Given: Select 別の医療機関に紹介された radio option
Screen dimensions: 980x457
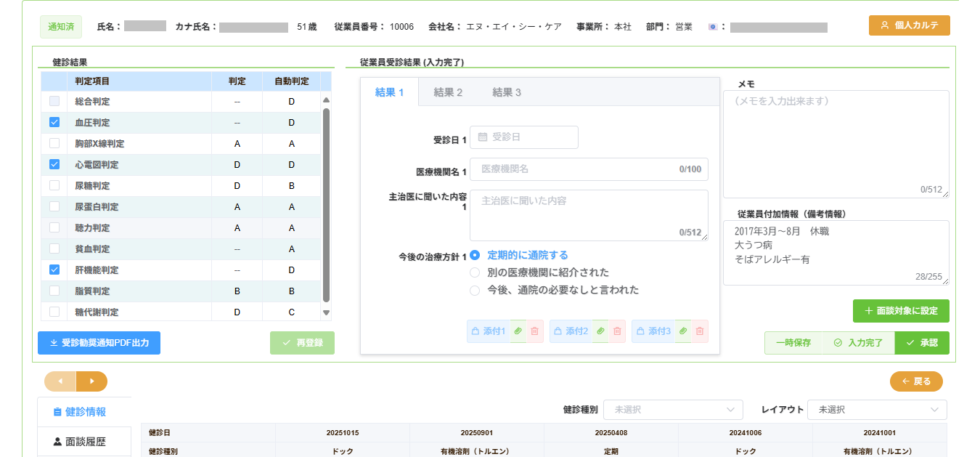Looking at the screenshot, I should [x=475, y=272].
